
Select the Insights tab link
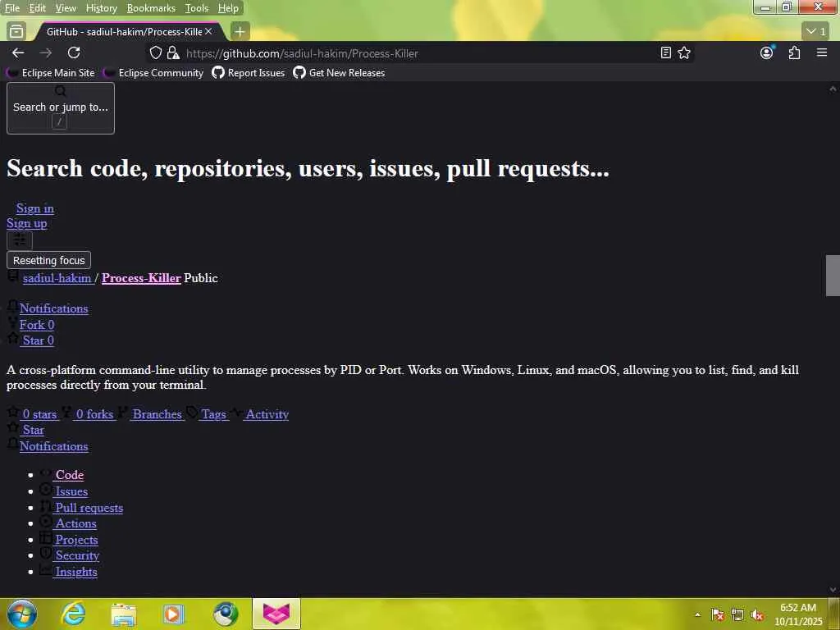(76, 572)
